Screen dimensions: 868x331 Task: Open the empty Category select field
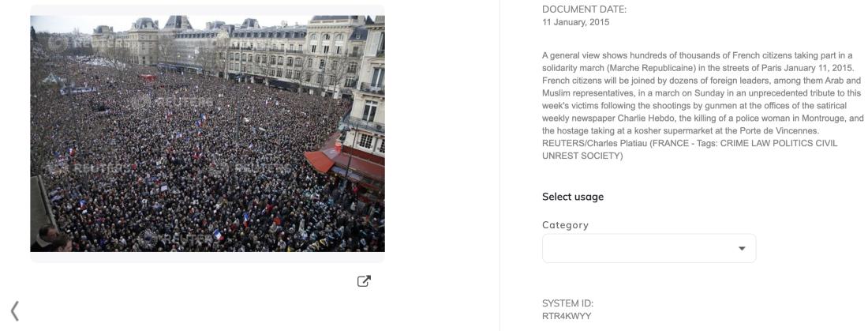coord(649,248)
